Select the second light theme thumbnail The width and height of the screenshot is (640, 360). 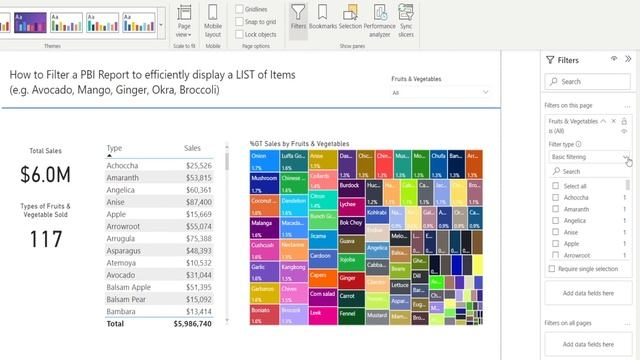[102, 22]
